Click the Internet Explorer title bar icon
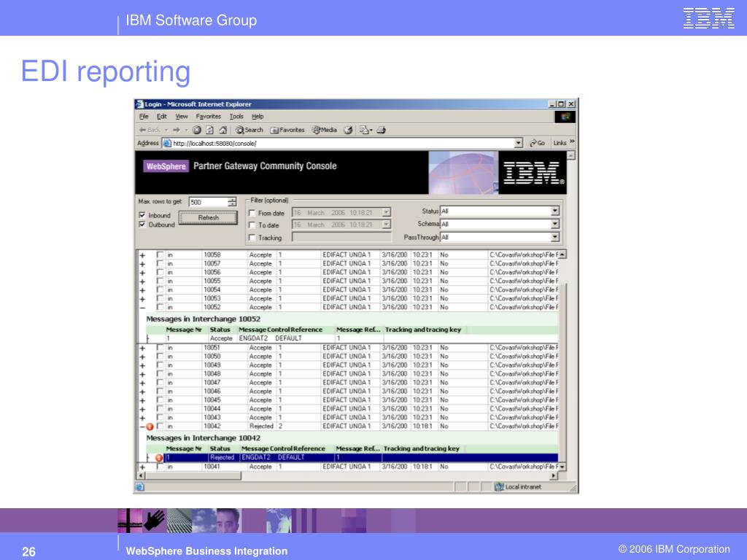The height and width of the screenshot is (560, 747). pyautogui.click(x=139, y=104)
